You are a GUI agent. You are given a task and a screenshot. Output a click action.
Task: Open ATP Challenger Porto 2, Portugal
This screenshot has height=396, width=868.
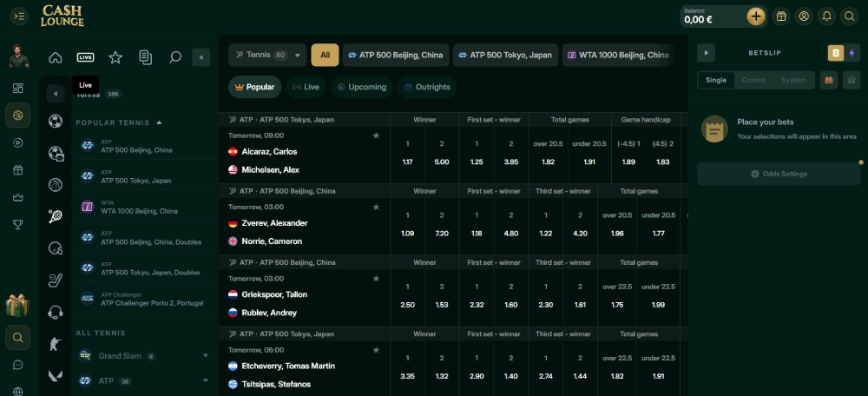[x=144, y=299]
